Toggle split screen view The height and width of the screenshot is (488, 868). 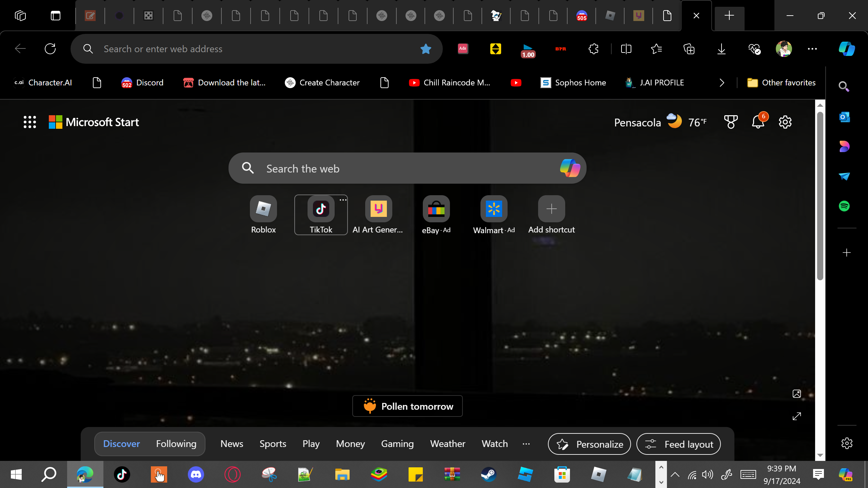626,49
